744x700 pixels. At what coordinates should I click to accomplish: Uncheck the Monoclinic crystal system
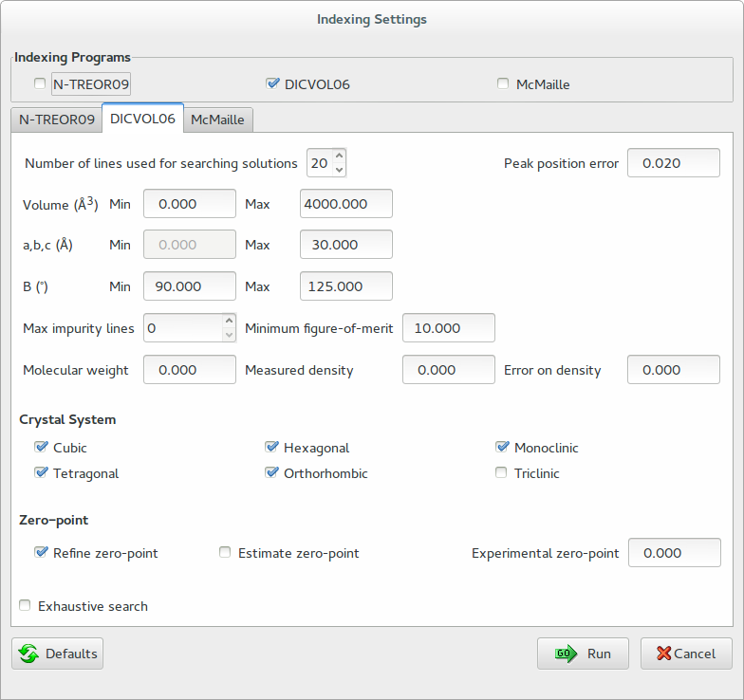pos(502,448)
